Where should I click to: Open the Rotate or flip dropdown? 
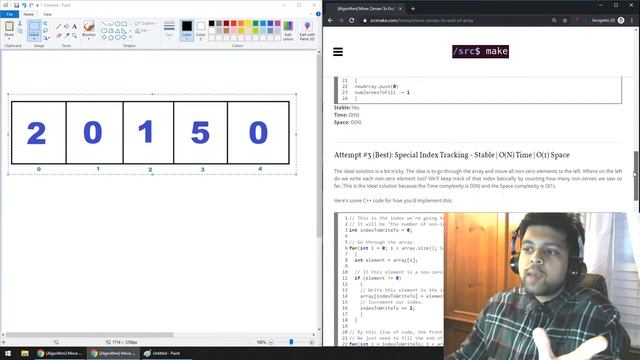click(x=46, y=38)
